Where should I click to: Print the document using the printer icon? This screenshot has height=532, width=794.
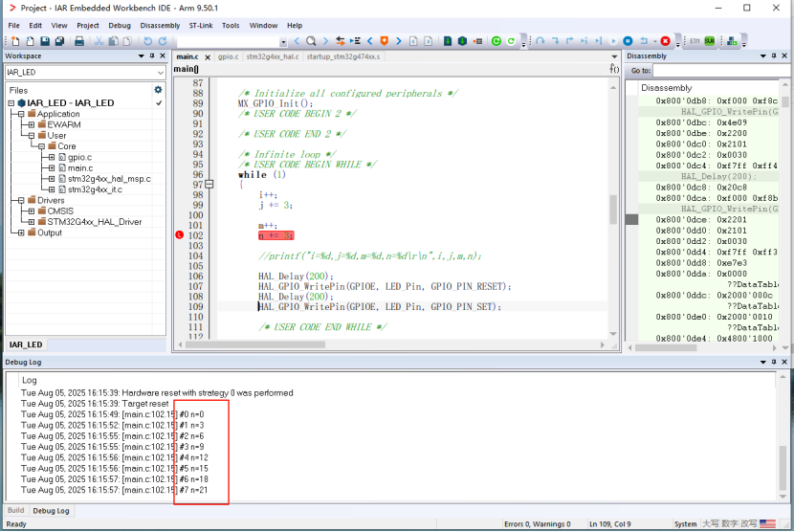click(79, 41)
